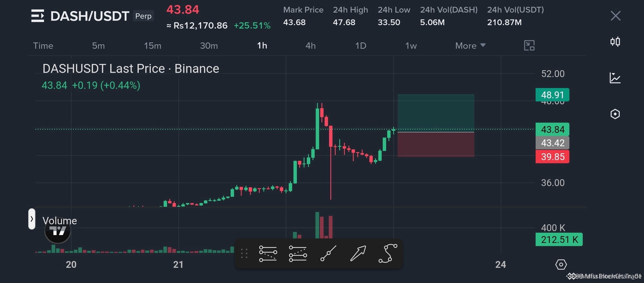The height and width of the screenshot is (283, 644).
Task: Grab the drawing toolbar drag handle dots
Action: click(x=244, y=254)
